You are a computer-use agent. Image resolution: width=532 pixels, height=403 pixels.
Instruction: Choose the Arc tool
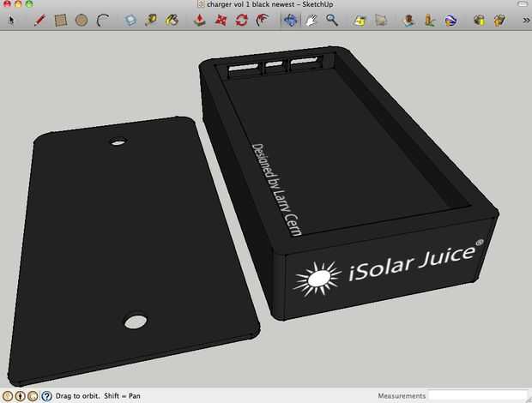click(x=103, y=21)
